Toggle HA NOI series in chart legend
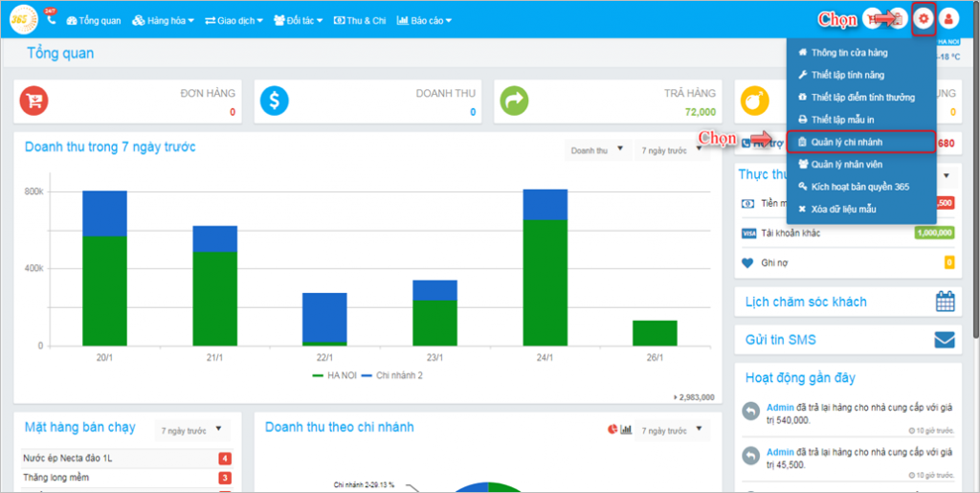980x493 pixels. point(335,374)
